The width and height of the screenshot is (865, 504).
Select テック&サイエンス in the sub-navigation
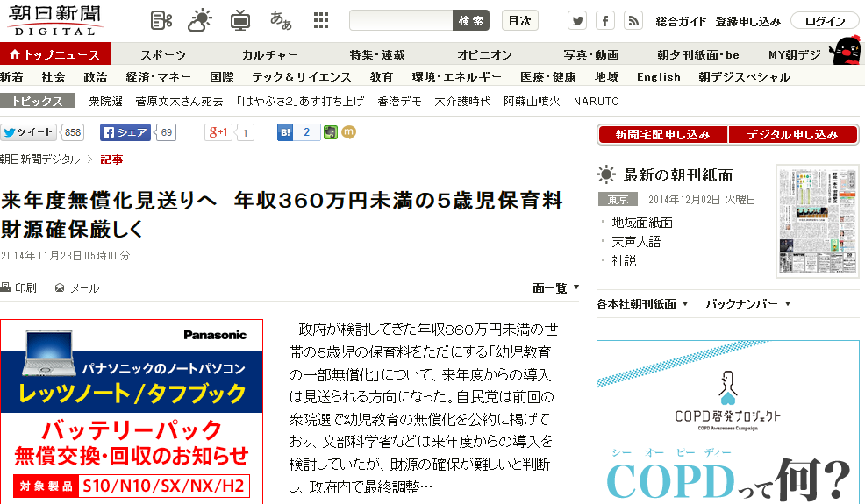click(x=302, y=76)
